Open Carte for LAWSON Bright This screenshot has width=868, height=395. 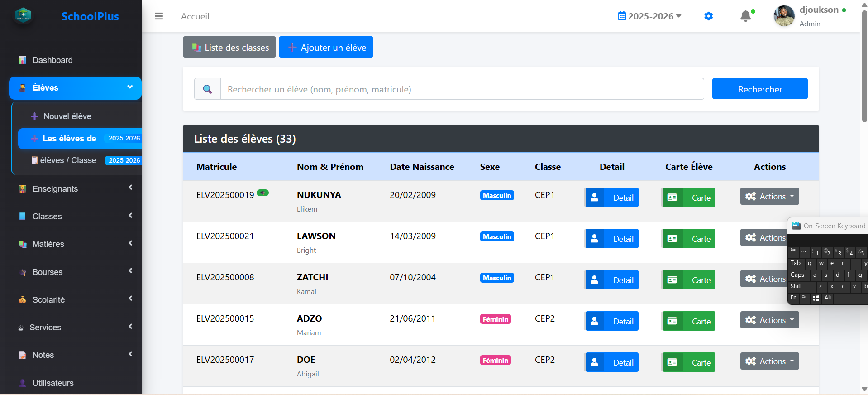tap(688, 239)
